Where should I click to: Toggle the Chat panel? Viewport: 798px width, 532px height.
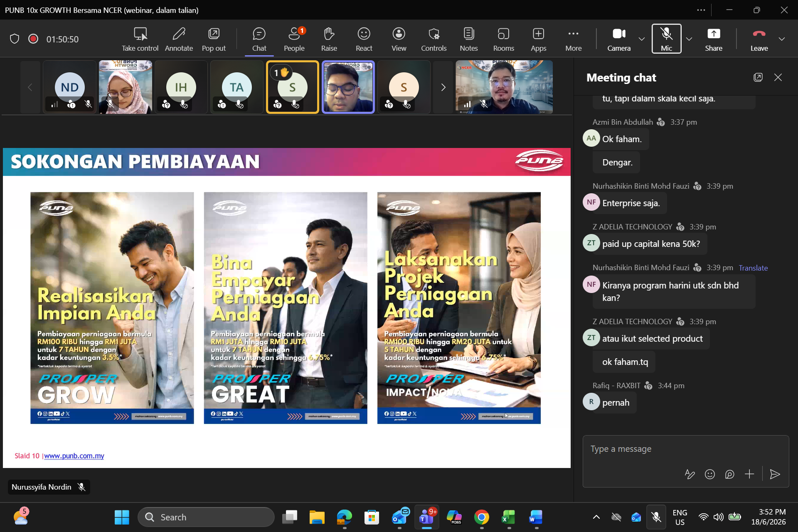pyautogui.click(x=259, y=39)
